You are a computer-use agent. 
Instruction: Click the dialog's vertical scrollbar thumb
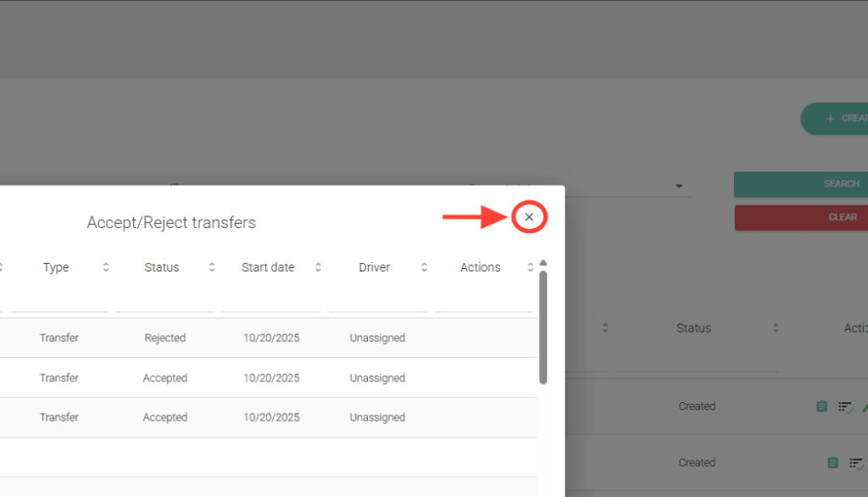pos(542,327)
